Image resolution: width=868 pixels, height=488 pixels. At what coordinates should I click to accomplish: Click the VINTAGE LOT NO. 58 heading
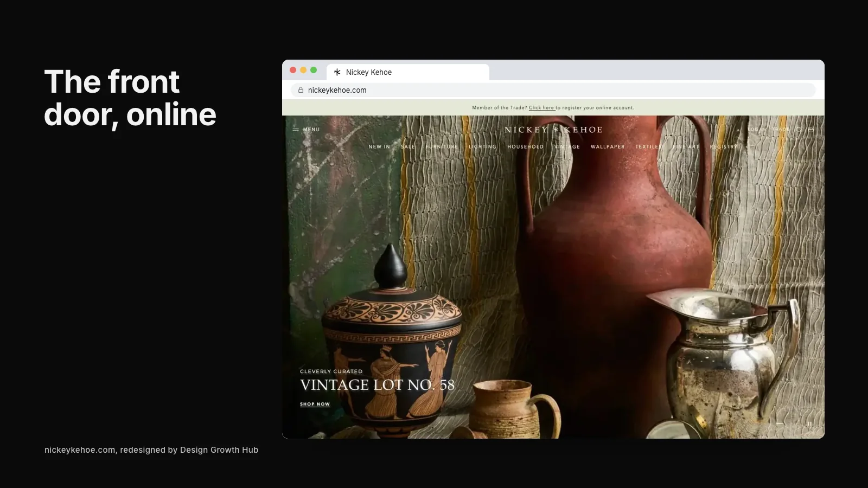click(377, 385)
